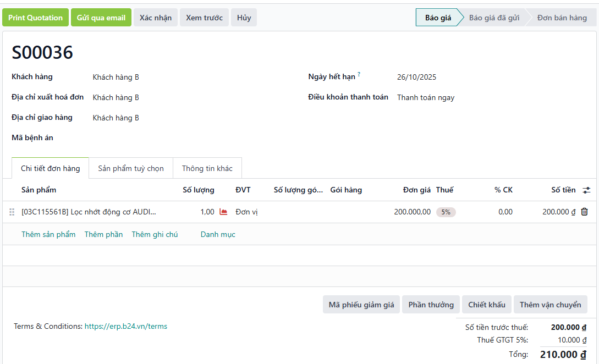Open column settings adjust icon

[x=586, y=190]
